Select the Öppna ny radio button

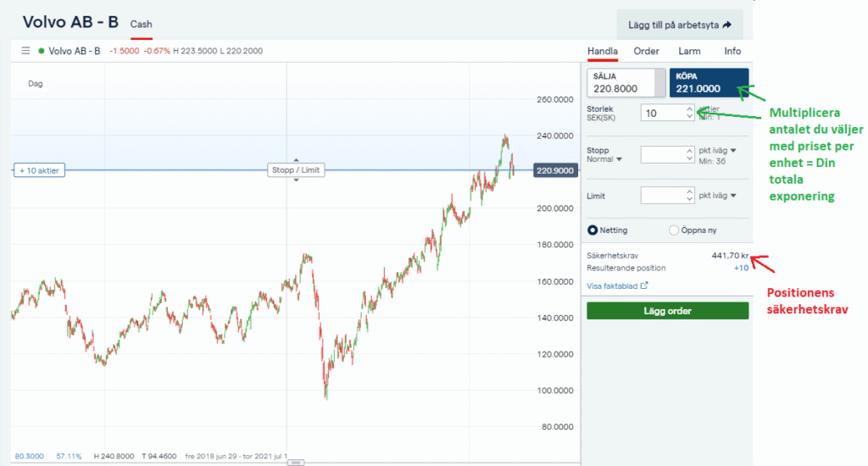pos(674,230)
